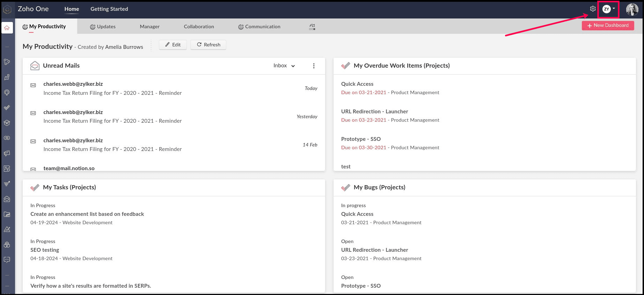This screenshot has width=644, height=295.
Task: Click the My Tasks (Projects) checkmark icon
Action: point(35,188)
